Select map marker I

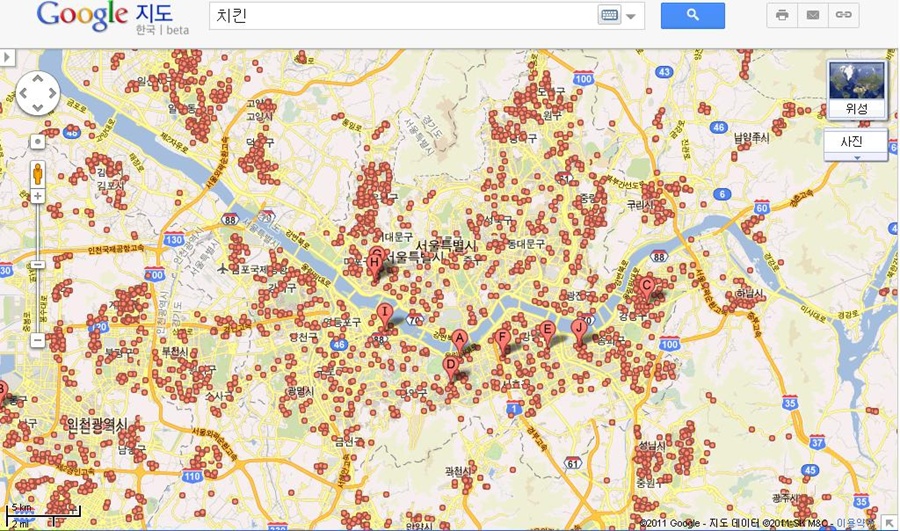[x=385, y=316]
